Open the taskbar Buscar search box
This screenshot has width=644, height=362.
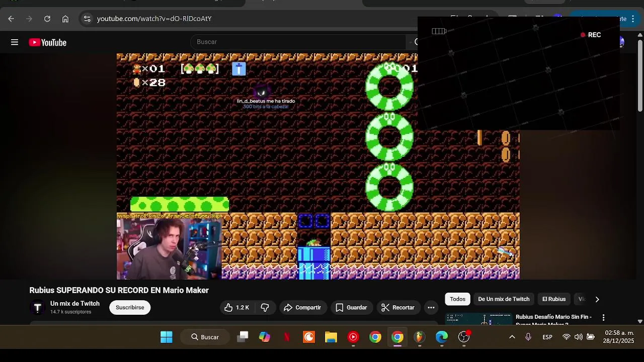coord(205,337)
